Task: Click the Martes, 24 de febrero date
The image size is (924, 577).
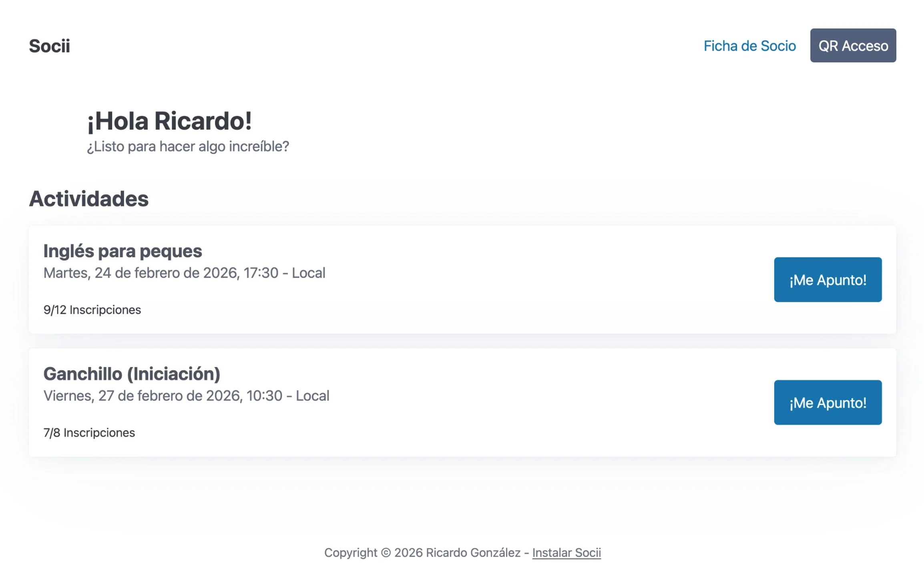Action: click(140, 273)
